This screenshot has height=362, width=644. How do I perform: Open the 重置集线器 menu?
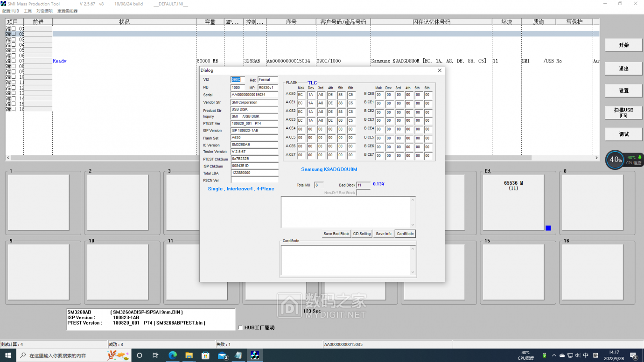[x=68, y=11]
